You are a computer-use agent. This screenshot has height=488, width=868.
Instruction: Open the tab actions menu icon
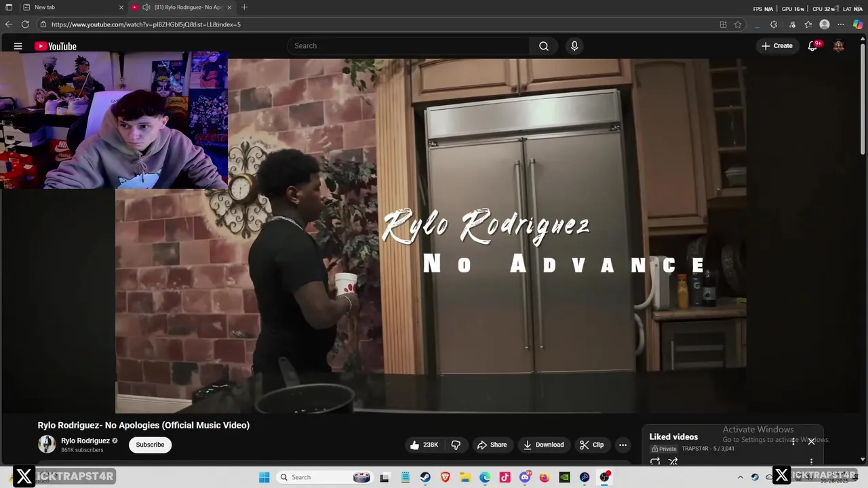[x=9, y=7]
